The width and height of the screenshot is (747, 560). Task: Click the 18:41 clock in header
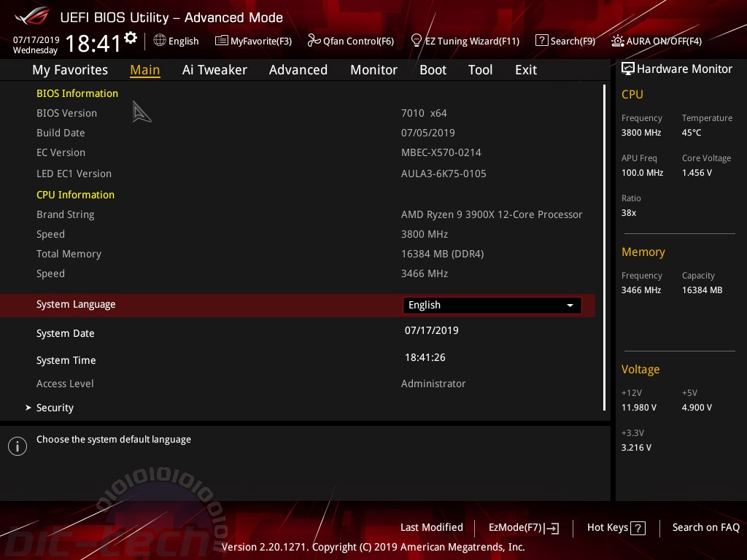tap(93, 43)
